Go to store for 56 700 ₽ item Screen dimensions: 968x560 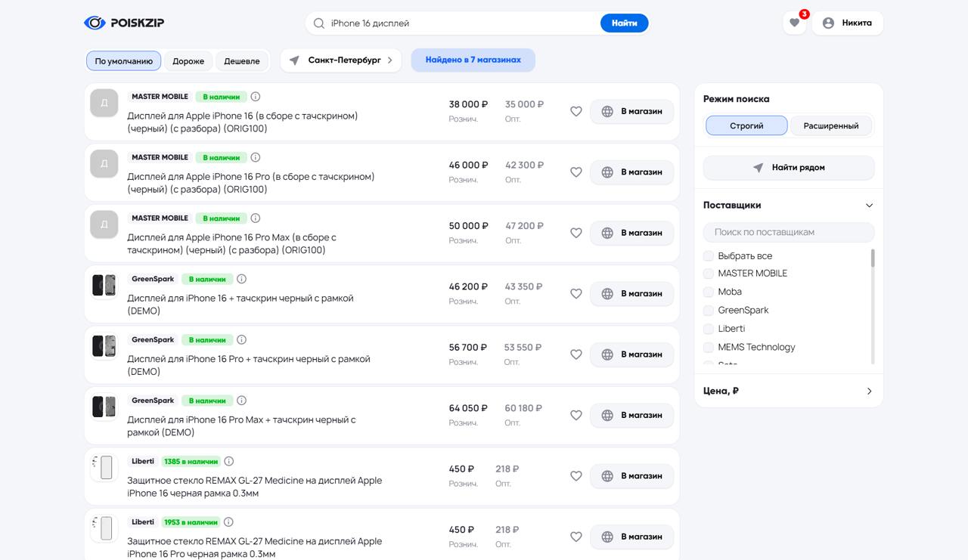coord(631,354)
